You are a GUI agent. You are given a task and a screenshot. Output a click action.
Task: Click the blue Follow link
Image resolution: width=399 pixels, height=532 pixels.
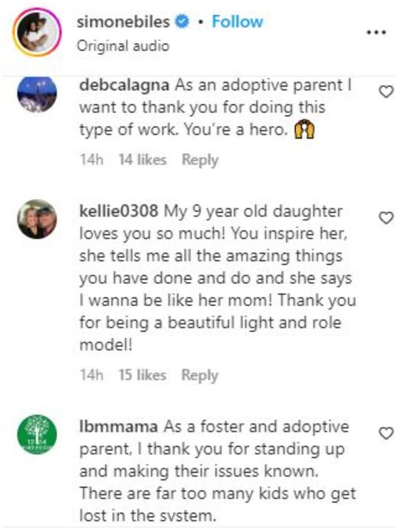tap(237, 21)
